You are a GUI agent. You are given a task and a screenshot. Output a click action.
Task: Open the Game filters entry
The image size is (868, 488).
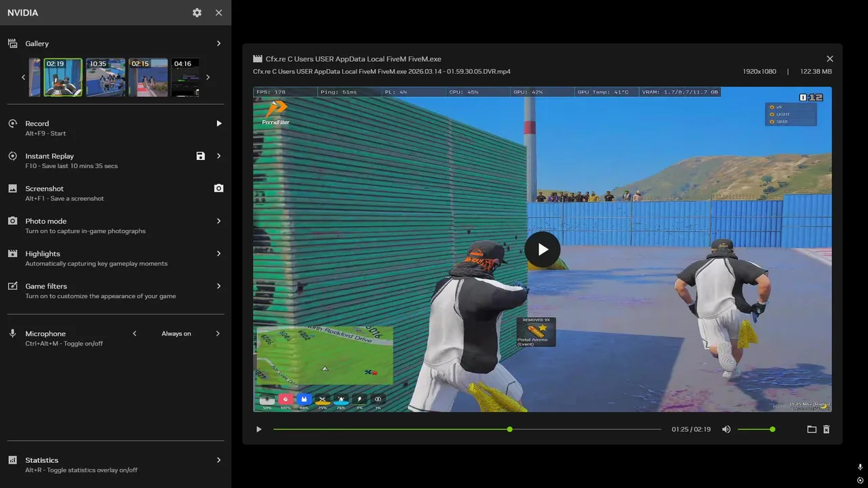pyautogui.click(x=115, y=291)
